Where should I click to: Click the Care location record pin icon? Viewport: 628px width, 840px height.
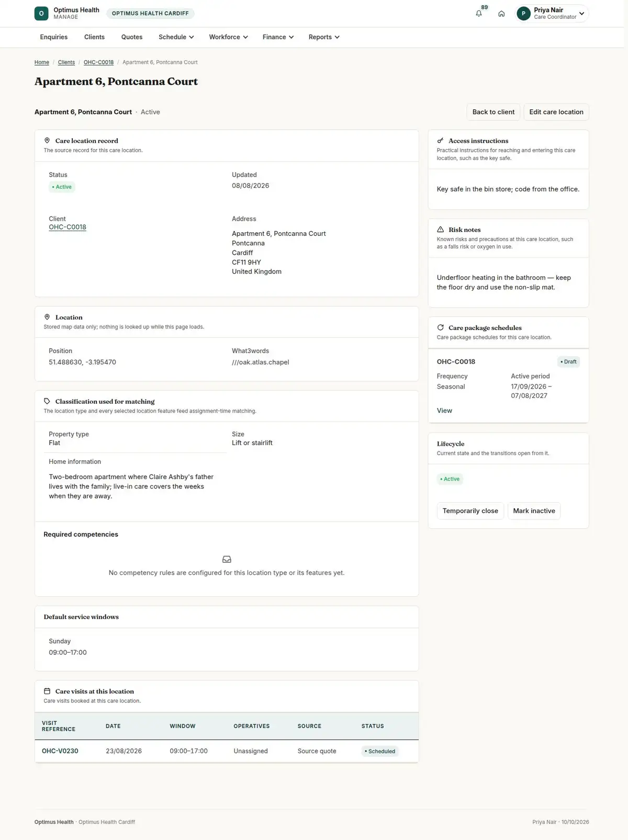47,141
